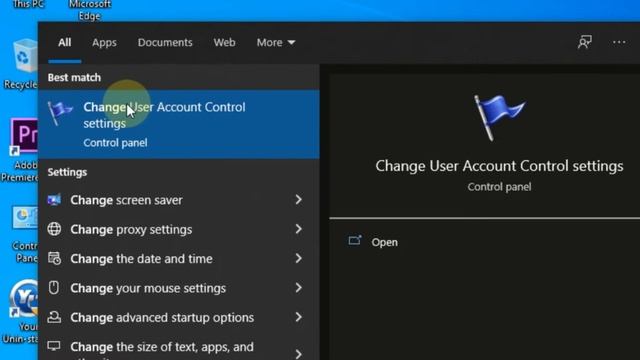Expand Change the size of text arrow
This screenshot has height=360, width=640.
pos(299,353)
